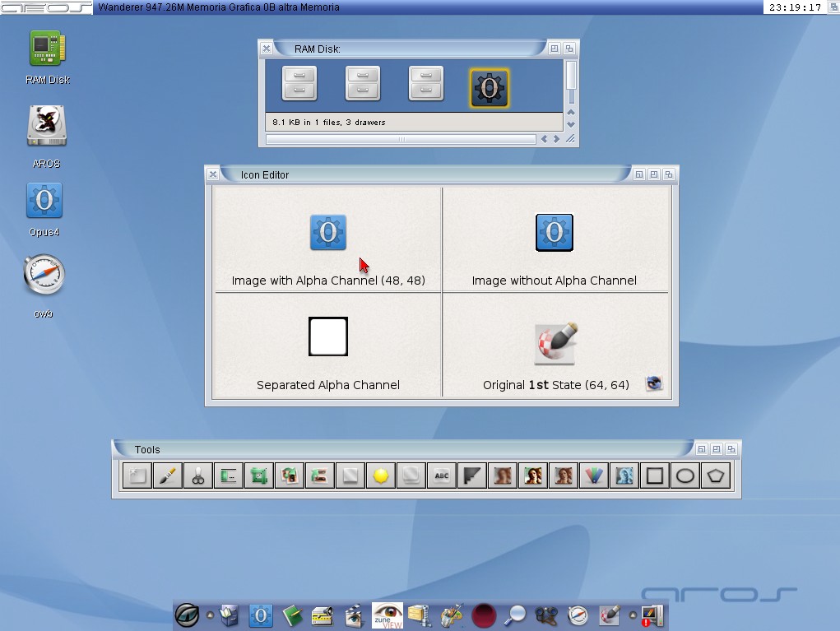Select the highlighted gear icon in RAM Disk

490,87
